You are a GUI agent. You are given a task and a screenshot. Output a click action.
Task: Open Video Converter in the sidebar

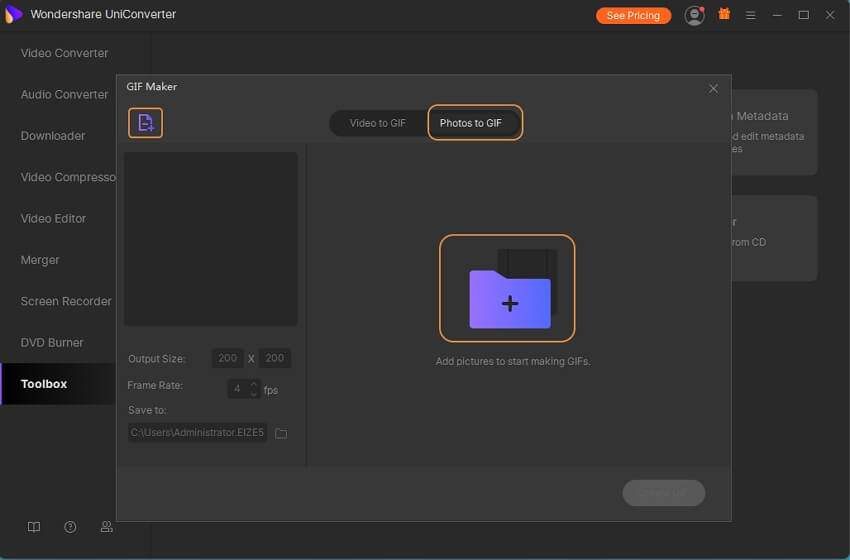(x=64, y=53)
